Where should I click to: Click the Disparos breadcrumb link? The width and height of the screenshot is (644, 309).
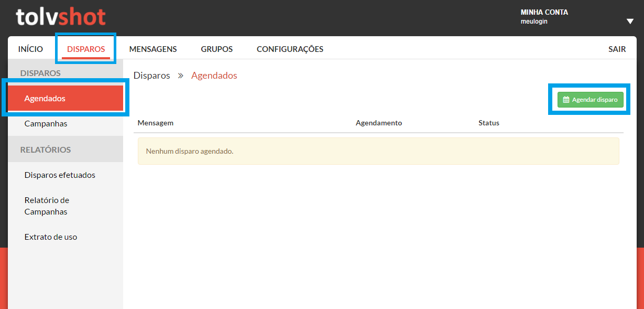pos(152,76)
